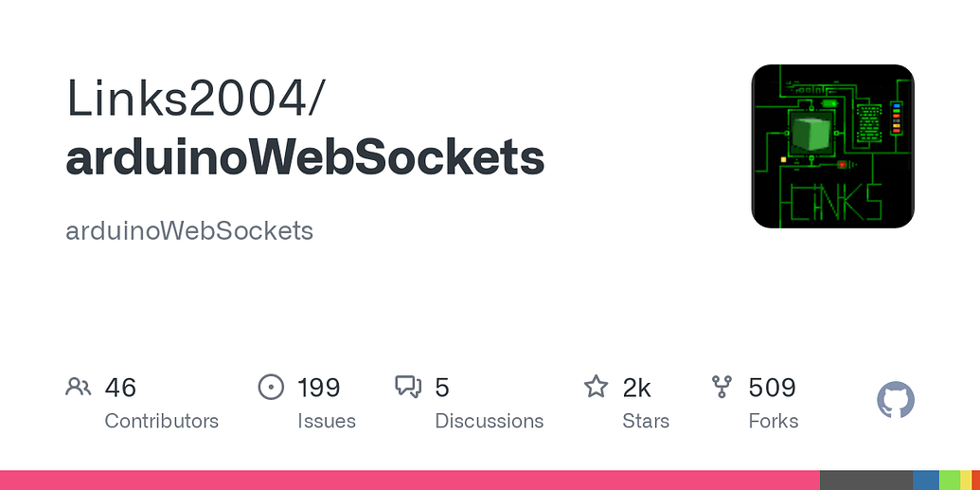980x490 pixels.
Task: Click the Contributors label
Action: click(161, 421)
